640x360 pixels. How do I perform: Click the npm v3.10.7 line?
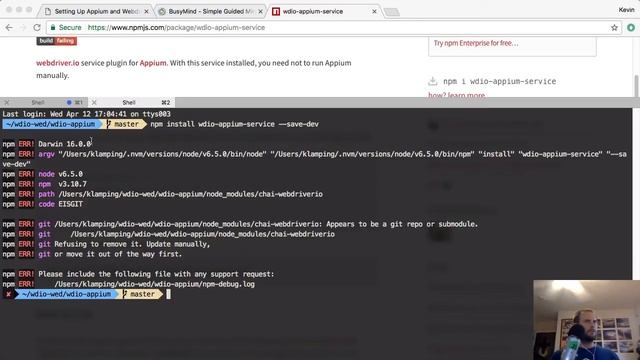point(44,184)
